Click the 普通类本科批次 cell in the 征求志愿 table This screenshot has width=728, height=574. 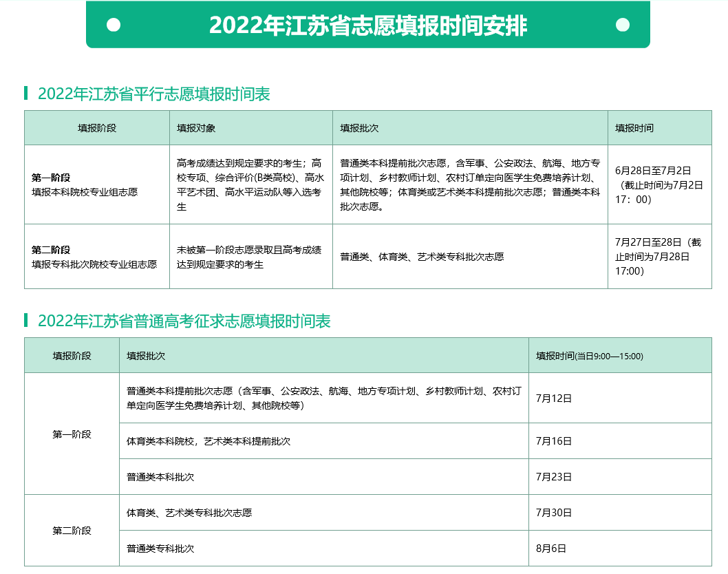pos(160,477)
